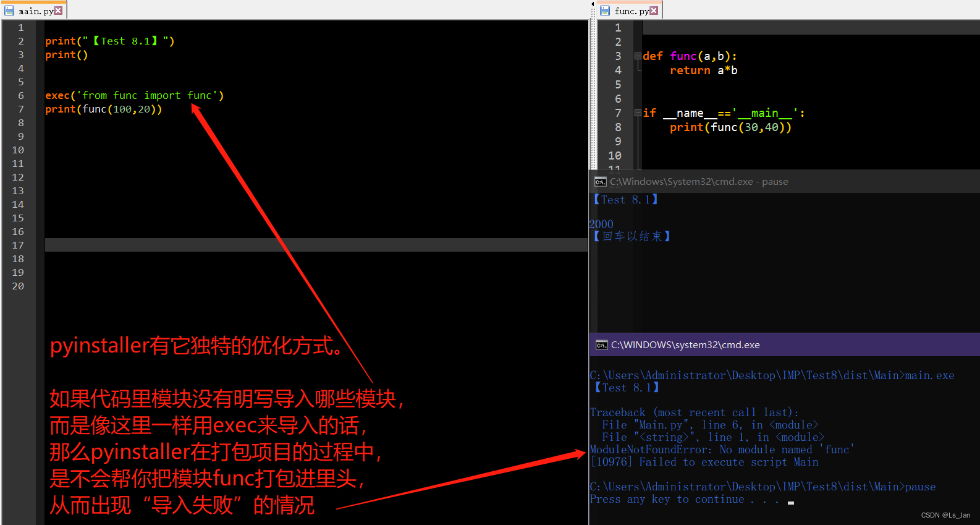Click the ModuleNotFoundError message line

[x=722, y=450]
